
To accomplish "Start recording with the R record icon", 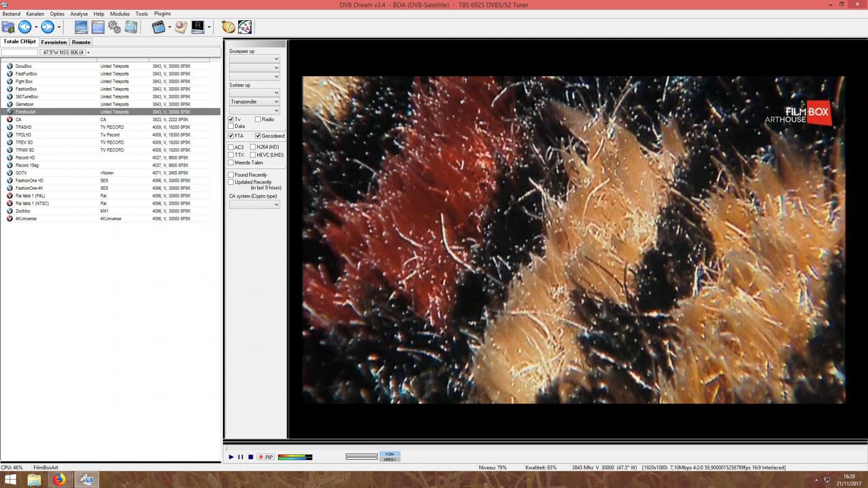I will (x=198, y=27).
